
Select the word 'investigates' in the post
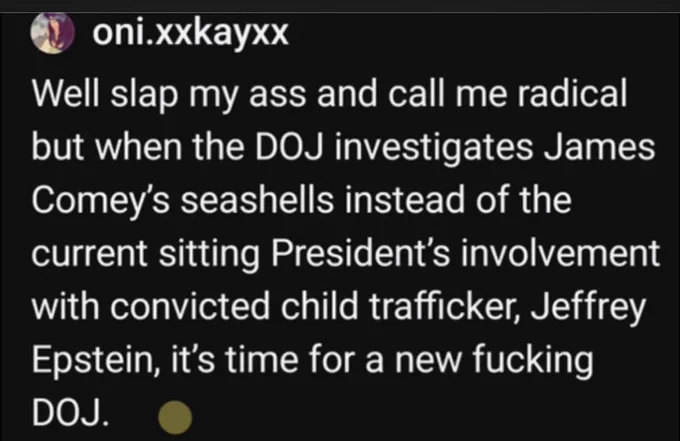[433, 149]
